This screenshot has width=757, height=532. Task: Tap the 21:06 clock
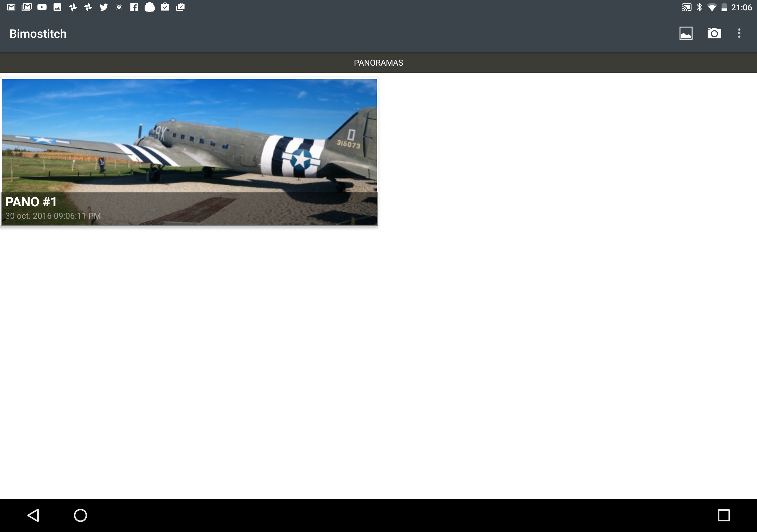[741, 7]
